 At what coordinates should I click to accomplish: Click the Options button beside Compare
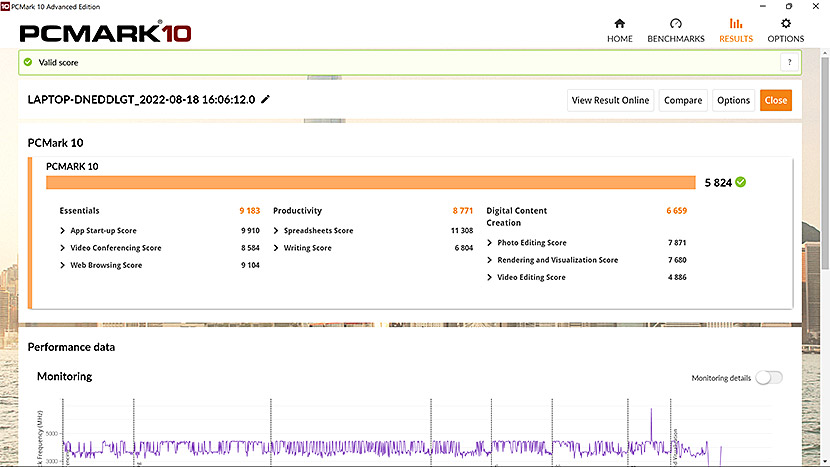(x=733, y=100)
